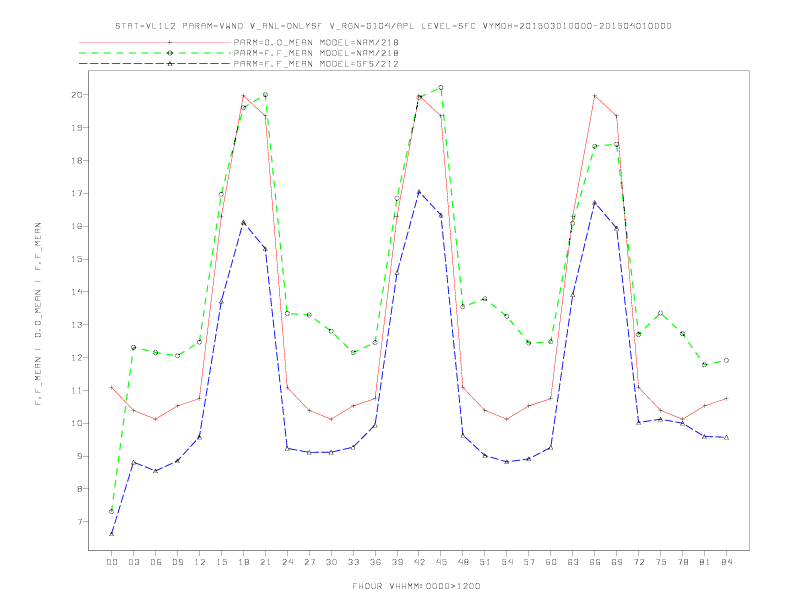
Task: Click x-axis tick label 00
Action: [x=112, y=562]
